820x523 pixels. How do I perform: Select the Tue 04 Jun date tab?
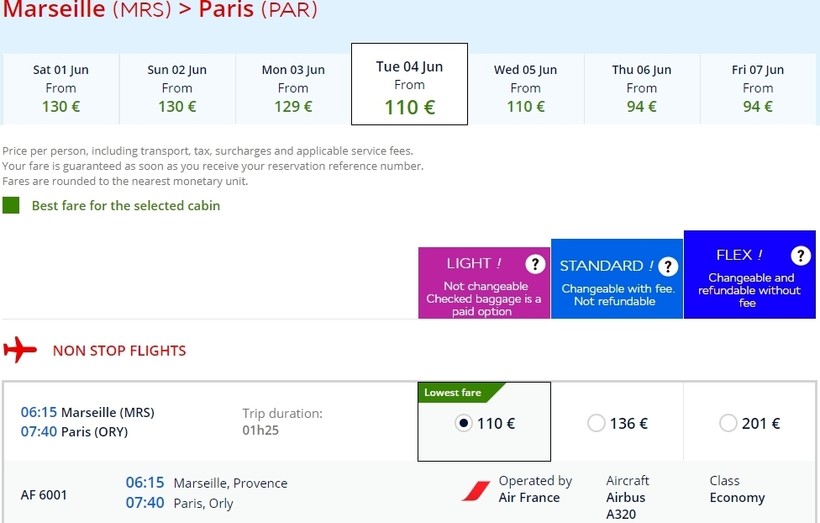pos(409,86)
